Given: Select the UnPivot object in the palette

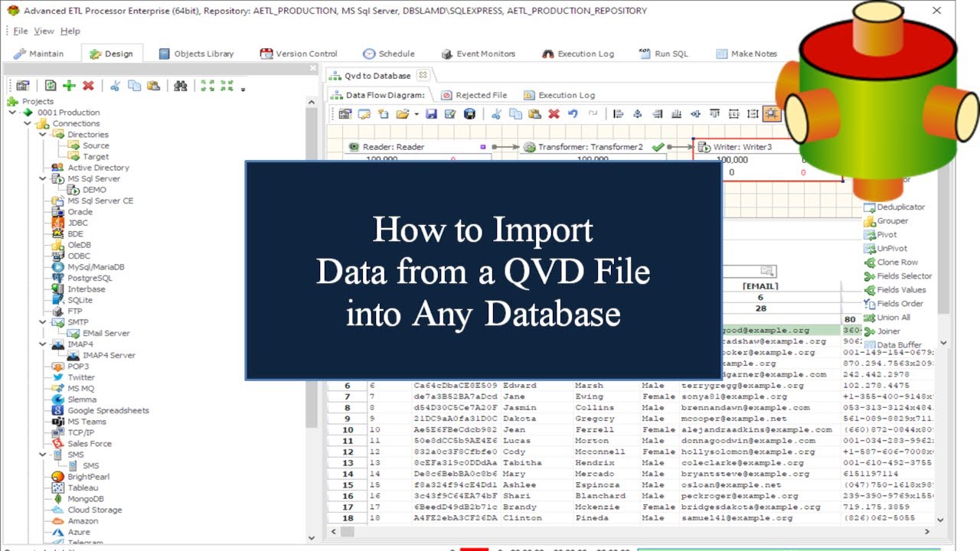Looking at the screenshot, I should [x=885, y=249].
